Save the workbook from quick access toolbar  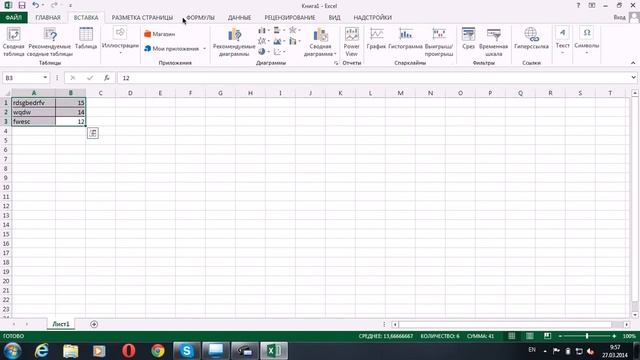[x=22, y=5]
